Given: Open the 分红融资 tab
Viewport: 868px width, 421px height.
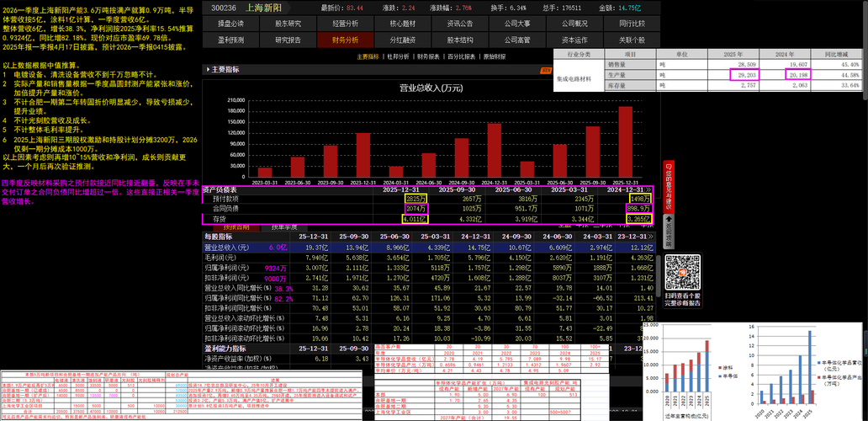Looking at the screenshot, I should point(402,40).
